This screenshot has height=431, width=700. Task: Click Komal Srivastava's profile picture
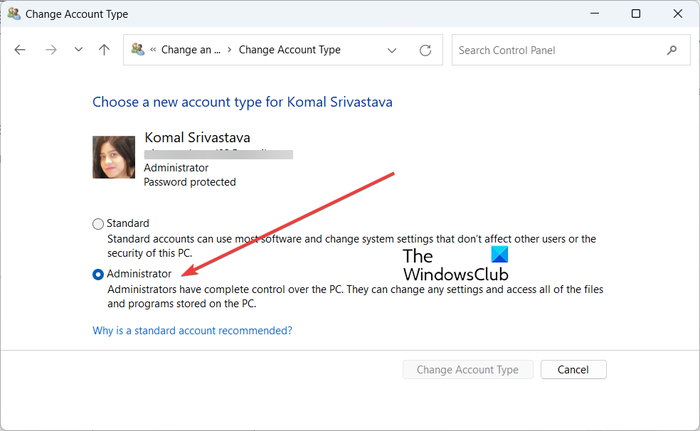(x=113, y=157)
